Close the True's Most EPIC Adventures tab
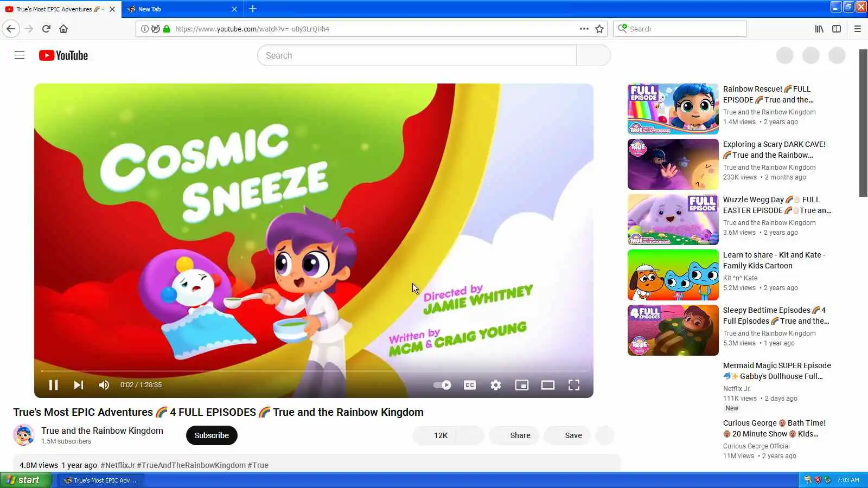The width and height of the screenshot is (868, 488). 112,9
